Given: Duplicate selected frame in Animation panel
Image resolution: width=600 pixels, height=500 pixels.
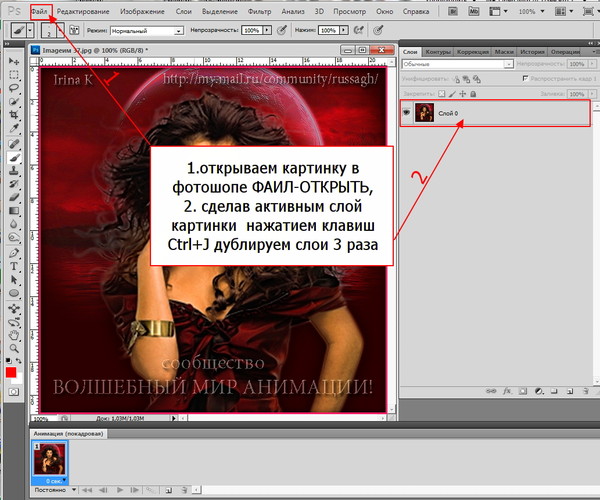Looking at the screenshot, I should point(169,490).
